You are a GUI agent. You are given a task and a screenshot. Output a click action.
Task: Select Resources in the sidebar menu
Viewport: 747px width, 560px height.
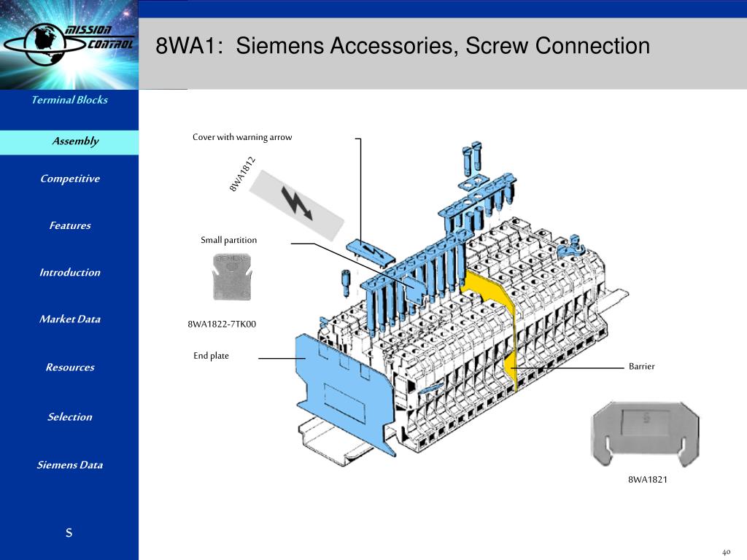[70, 367]
